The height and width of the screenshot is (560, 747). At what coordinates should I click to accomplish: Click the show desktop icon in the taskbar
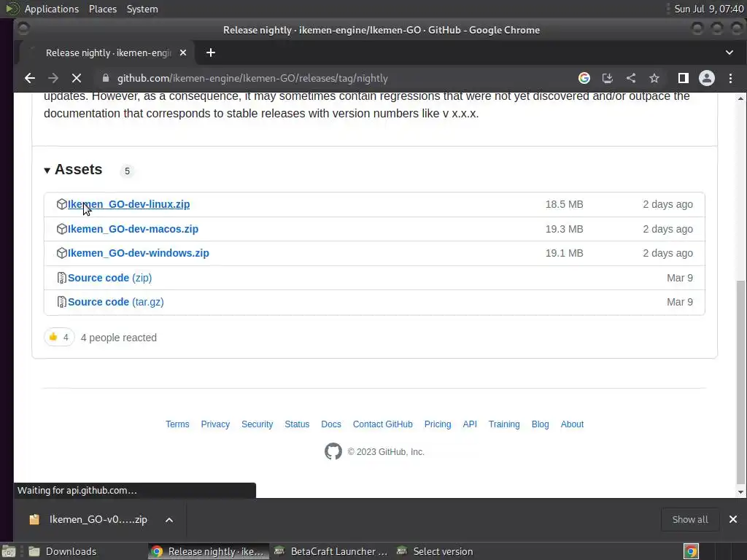(x=9, y=551)
